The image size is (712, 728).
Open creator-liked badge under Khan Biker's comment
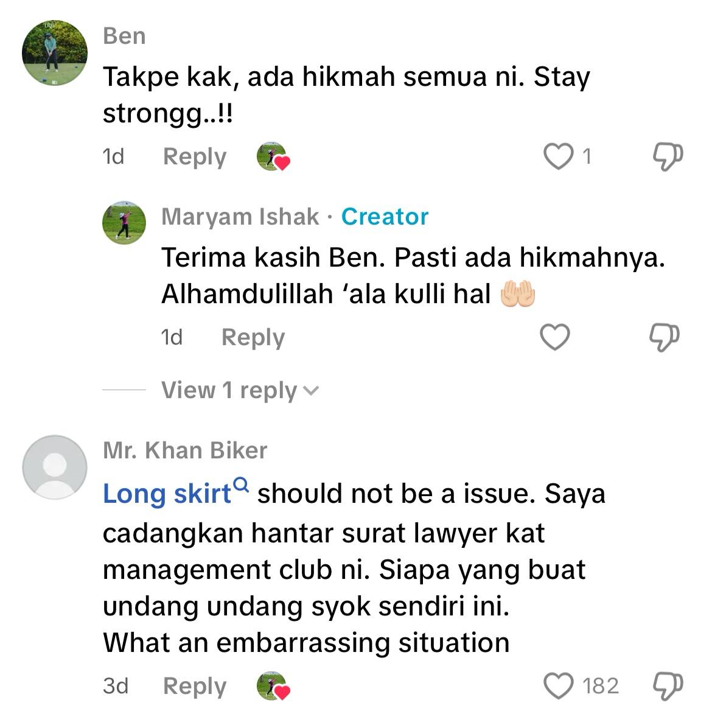273,686
